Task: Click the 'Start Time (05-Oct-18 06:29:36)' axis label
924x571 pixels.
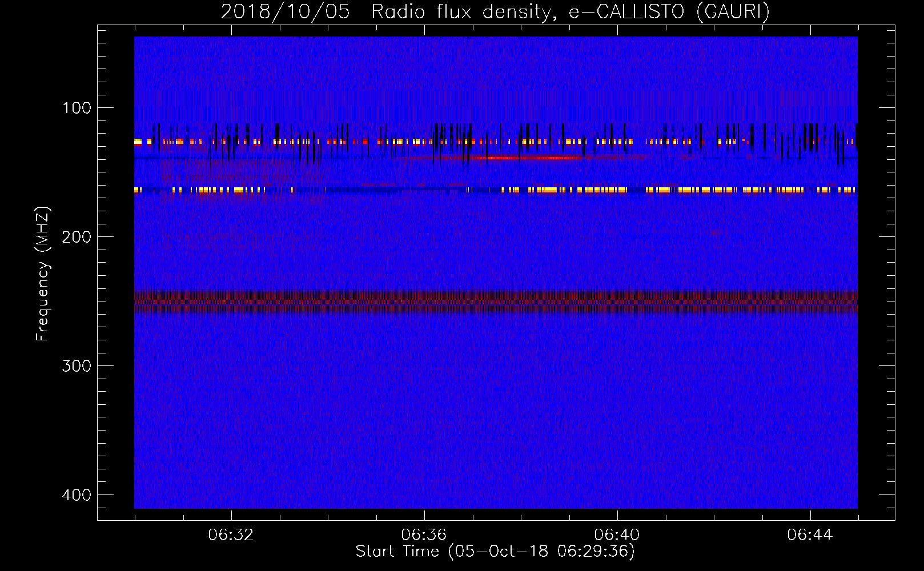Action: click(495, 551)
